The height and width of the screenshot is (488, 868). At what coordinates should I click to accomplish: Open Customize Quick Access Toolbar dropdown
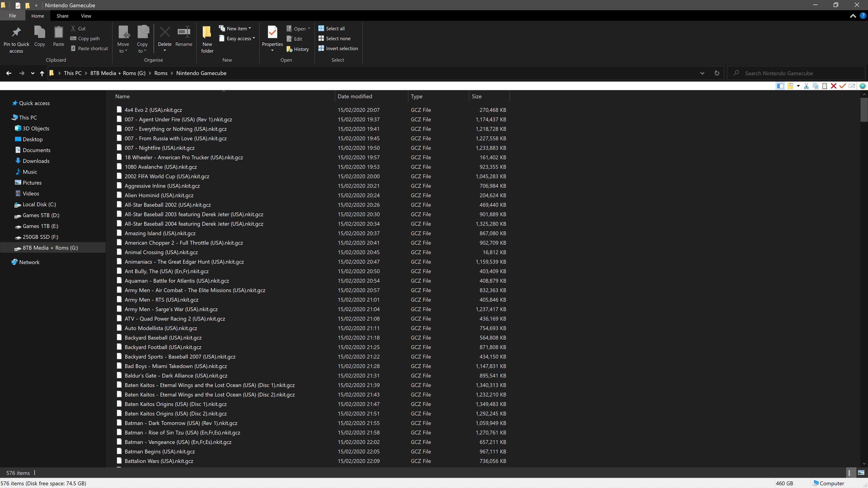coord(36,5)
